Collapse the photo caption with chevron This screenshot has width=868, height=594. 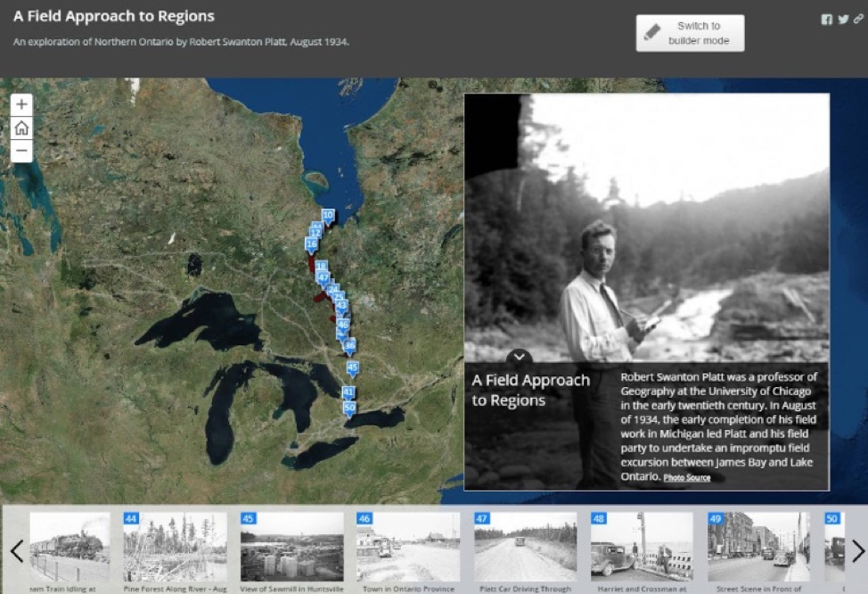click(519, 358)
